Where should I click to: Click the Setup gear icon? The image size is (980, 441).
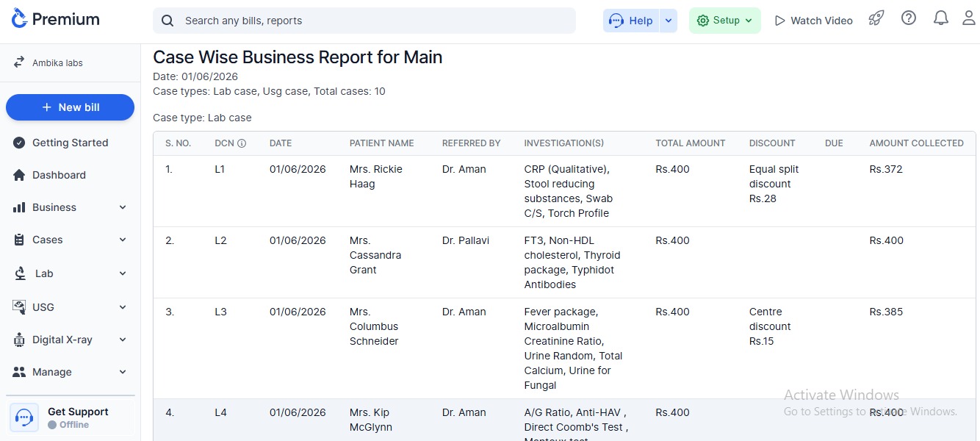tap(703, 21)
